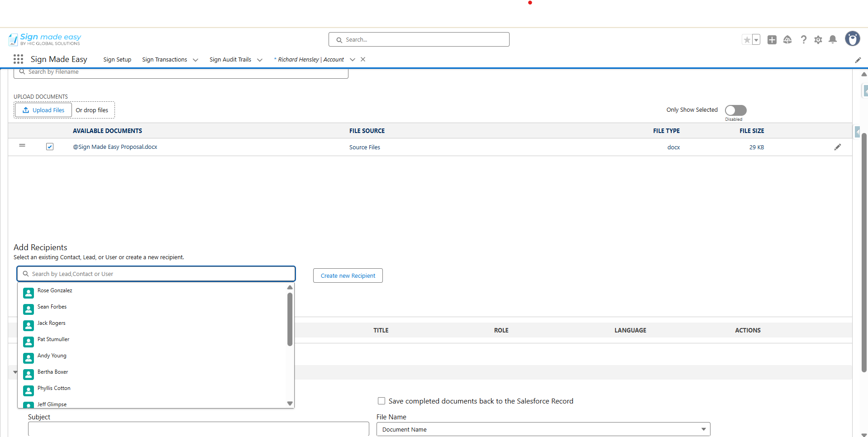Check Save completed documents back to Salesforce

382,401
